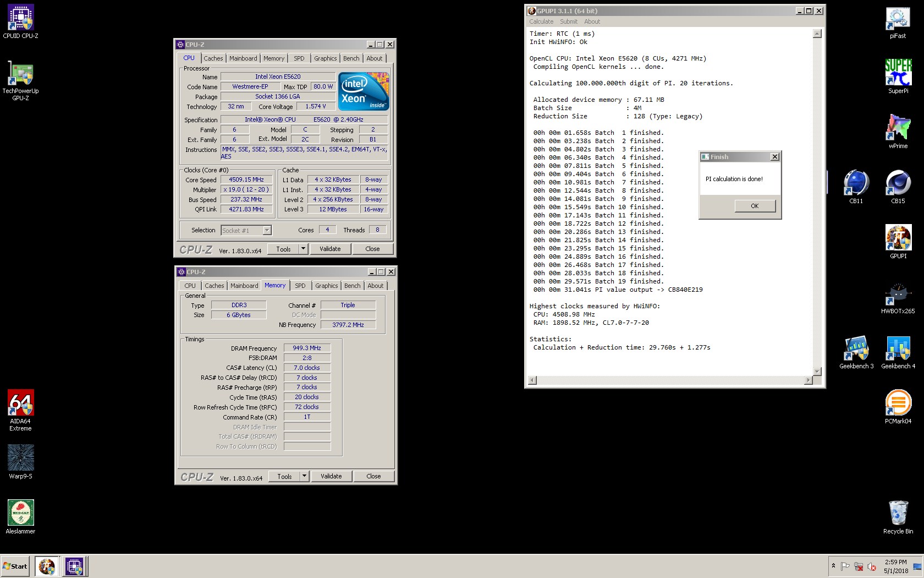Screen dimensions: 924x578
Task: Switch to Caches tab in upper CPU-Z
Action: tap(213, 58)
